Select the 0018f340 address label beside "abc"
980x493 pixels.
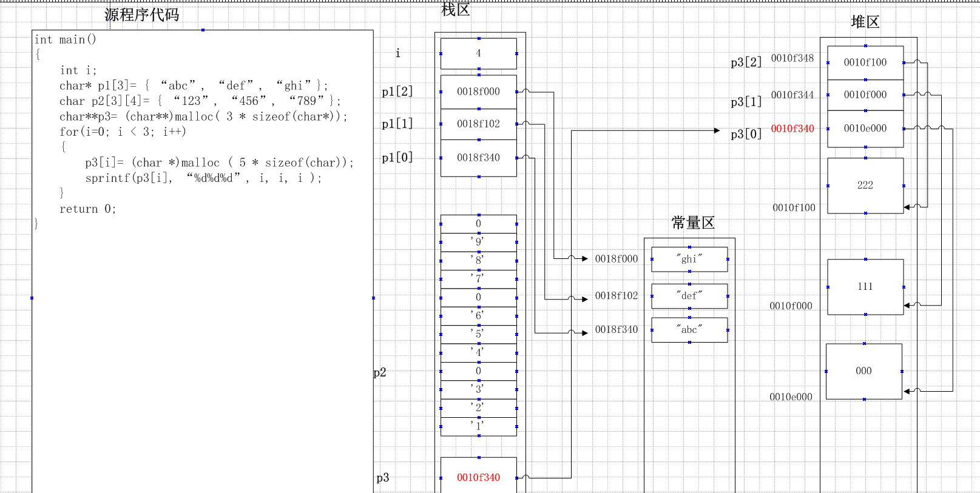pyautogui.click(x=617, y=330)
